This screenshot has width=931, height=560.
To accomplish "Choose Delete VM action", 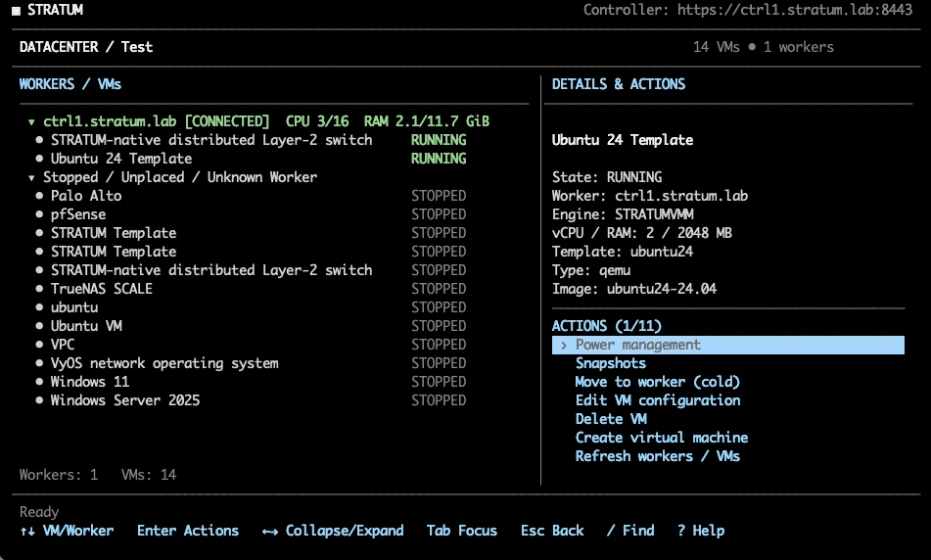I will point(611,419).
